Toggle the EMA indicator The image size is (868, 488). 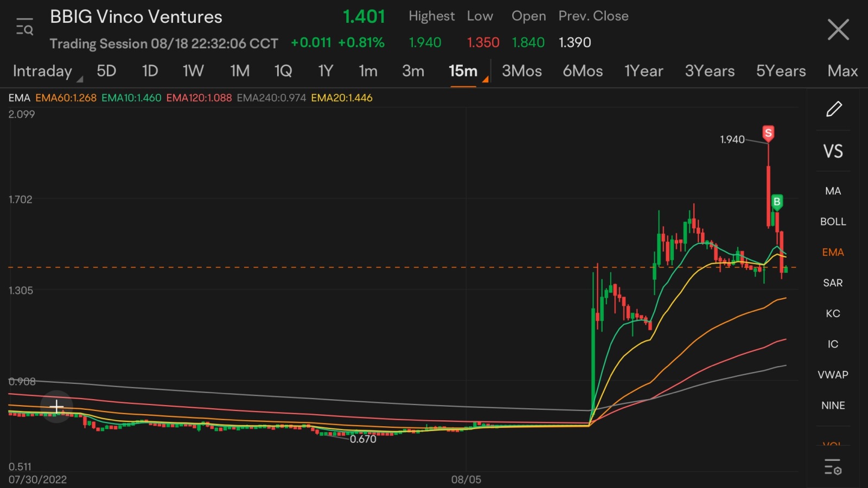coord(833,252)
